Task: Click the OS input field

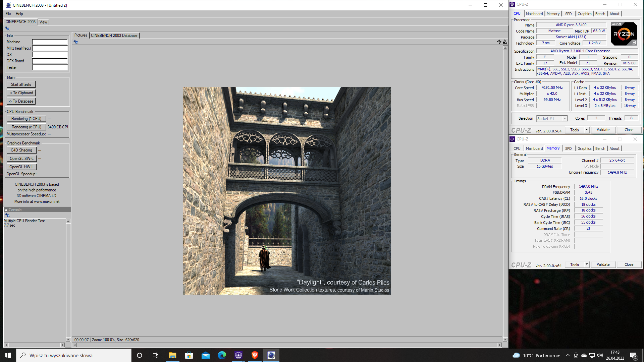Action: click(50, 55)
